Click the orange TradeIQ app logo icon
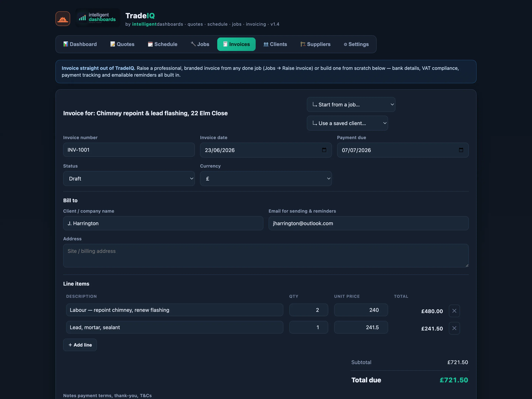 coord(63,18)
